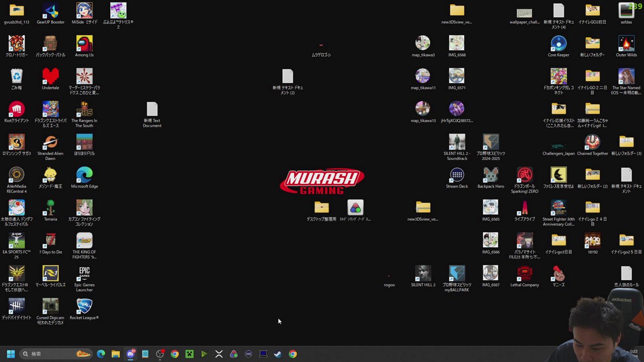Select the Epic Games Launcher shortcut
This screenshot has height=362, width=644.
[x=84, y=275]
